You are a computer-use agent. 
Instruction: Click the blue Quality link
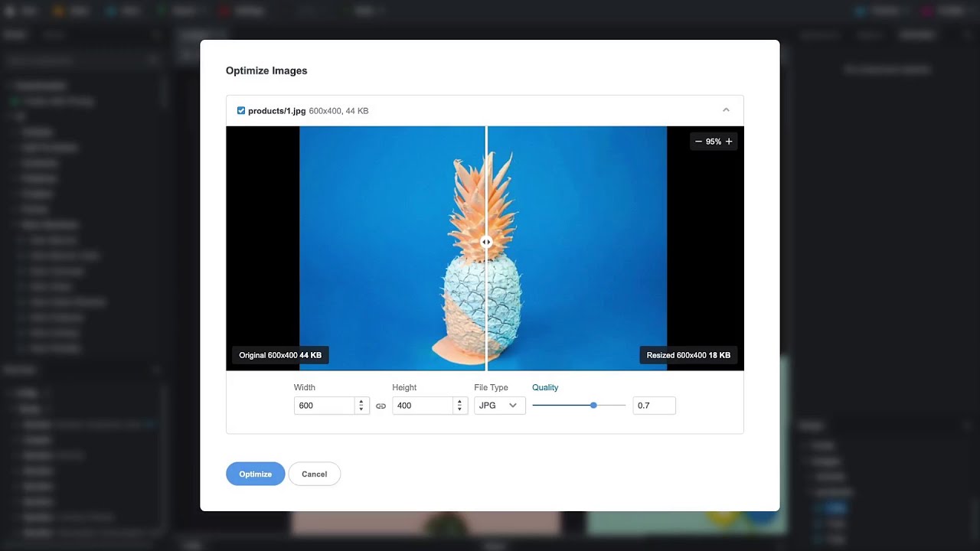tap(545, 387)
